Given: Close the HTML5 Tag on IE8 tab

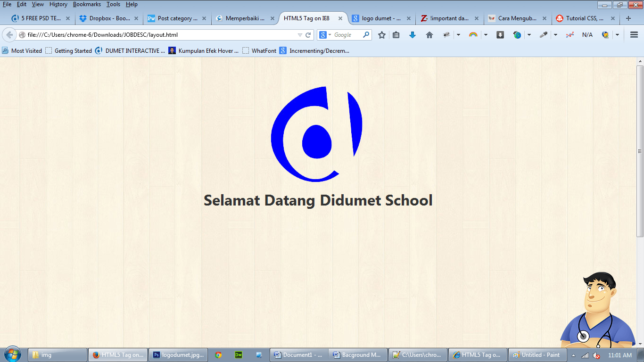Looking at the screenshot, I should 340,18.
